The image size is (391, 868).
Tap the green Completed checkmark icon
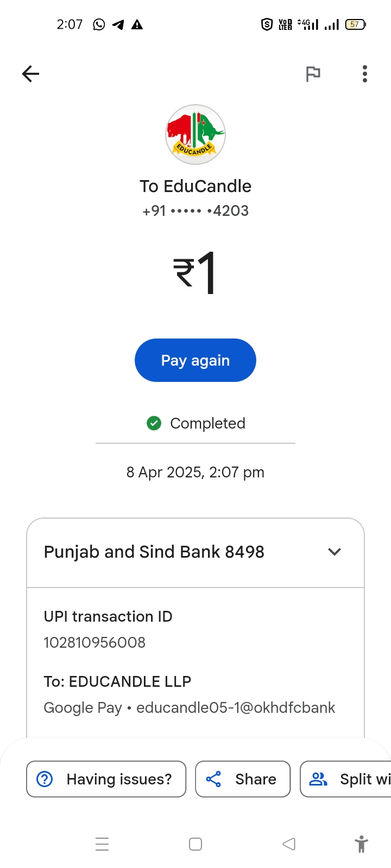pos(154,423)
